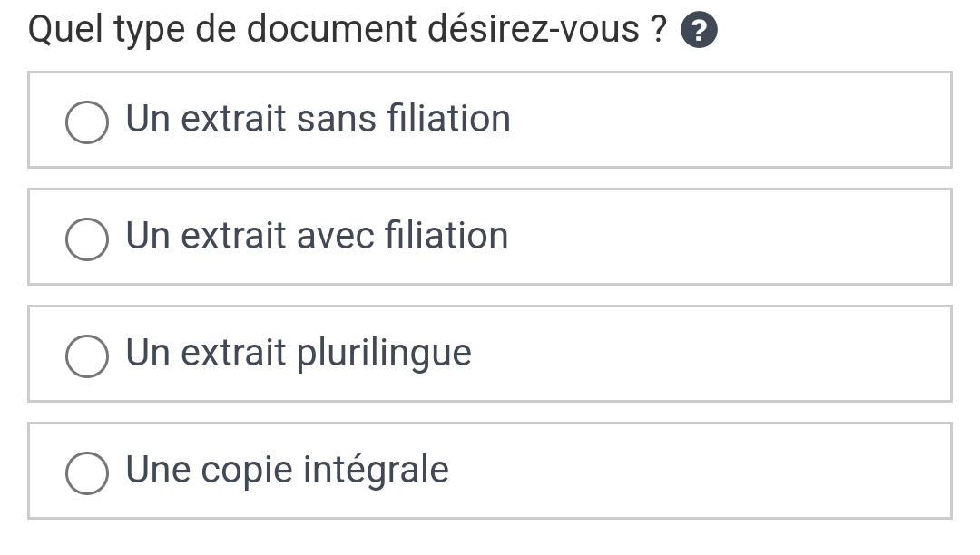Click the 'Un extrait plurilingue' label text
This screenshot has width=980, height=555.
tap(299, 354)
